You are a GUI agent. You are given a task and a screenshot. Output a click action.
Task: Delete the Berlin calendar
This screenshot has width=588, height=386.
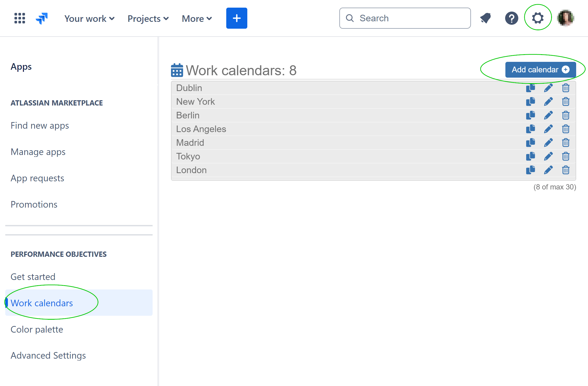click(566, 115)
